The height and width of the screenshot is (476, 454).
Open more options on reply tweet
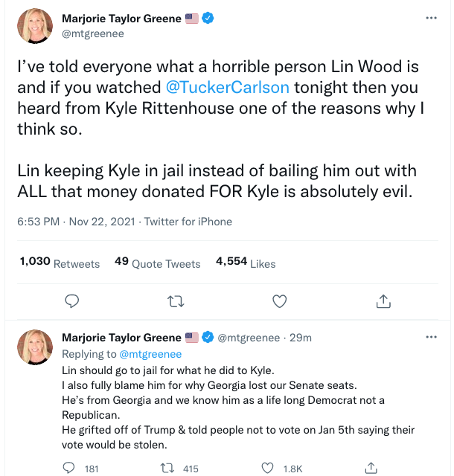tap(431, 337)
